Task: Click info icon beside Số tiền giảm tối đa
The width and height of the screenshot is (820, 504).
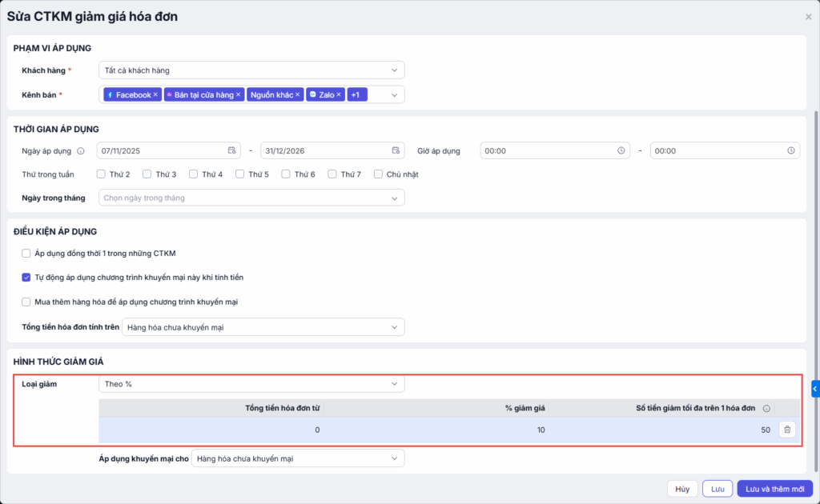Action: [x=766, y=408]
